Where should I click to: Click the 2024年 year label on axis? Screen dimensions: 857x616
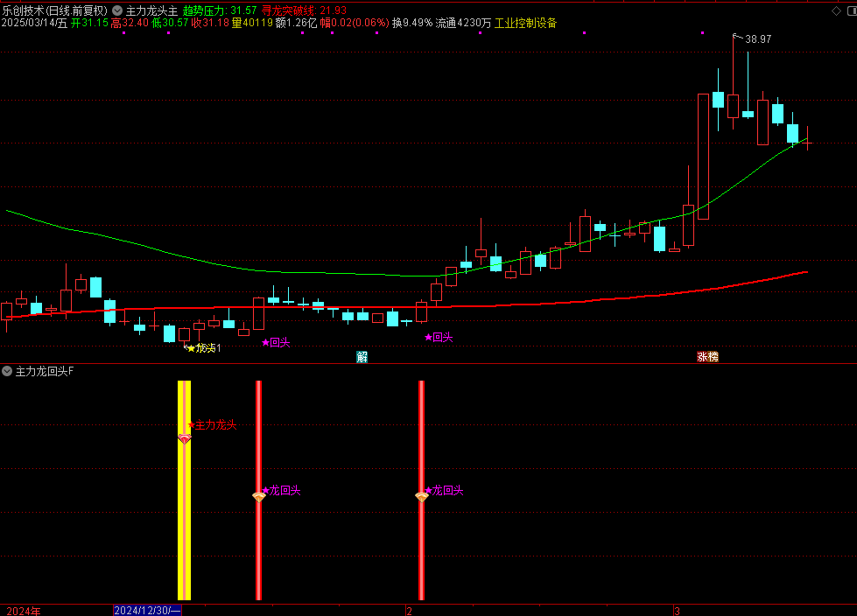click(24, 610)
